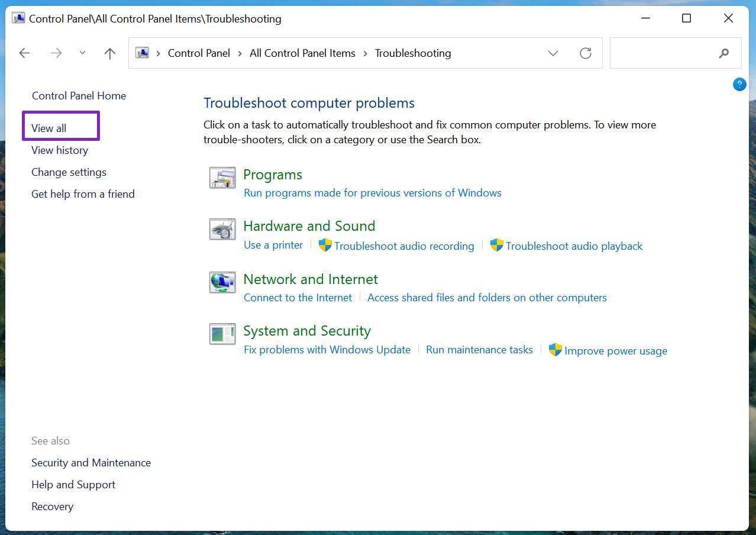This screenshot has height=535, width=756.
Task: Open View history in the sidebar
Action: 60,150
